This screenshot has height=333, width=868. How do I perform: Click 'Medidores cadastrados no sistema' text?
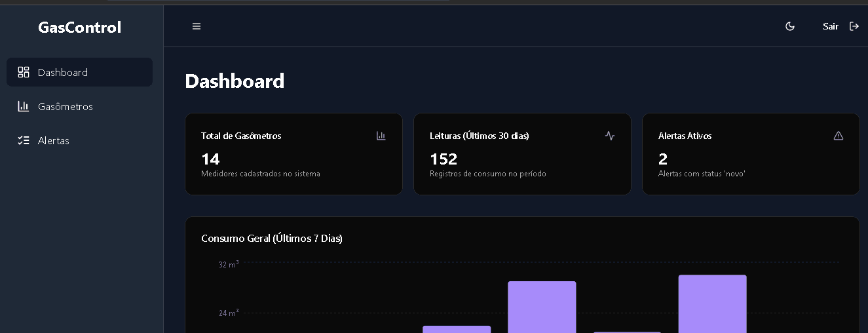pyautogui.click(x=261, y=174)
